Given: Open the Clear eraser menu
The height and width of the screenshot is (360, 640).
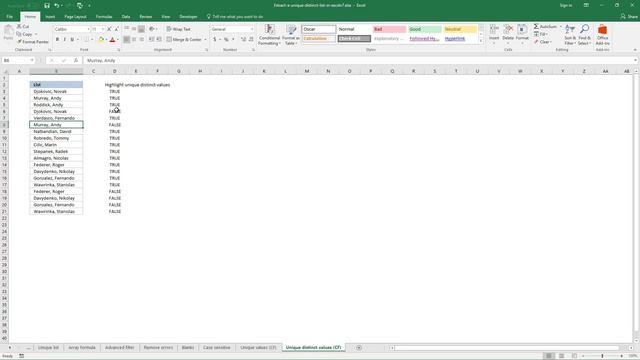Looking at the screenshot, I should click(543, 42).
